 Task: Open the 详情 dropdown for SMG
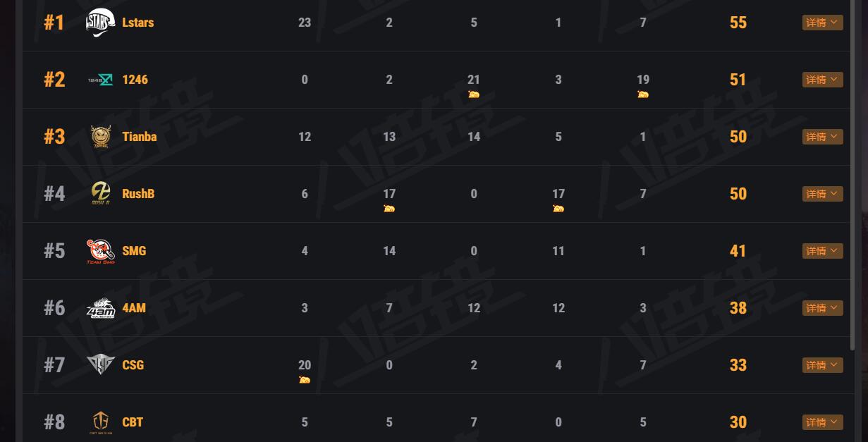823,251
